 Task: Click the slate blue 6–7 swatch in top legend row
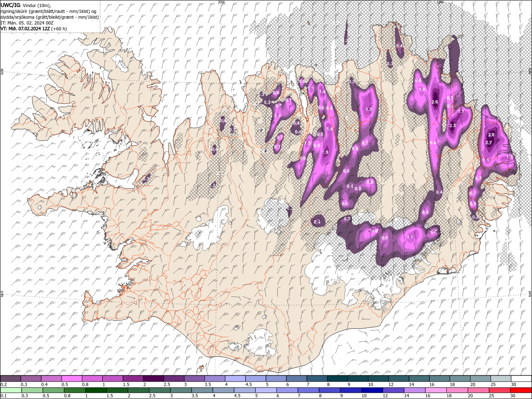pyautogui.click(x=298, y=379)
